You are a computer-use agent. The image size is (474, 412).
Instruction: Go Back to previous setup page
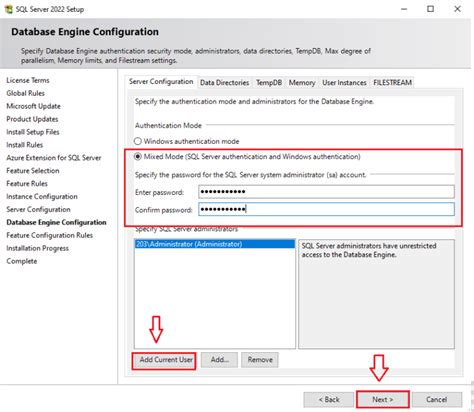point(329,399)
